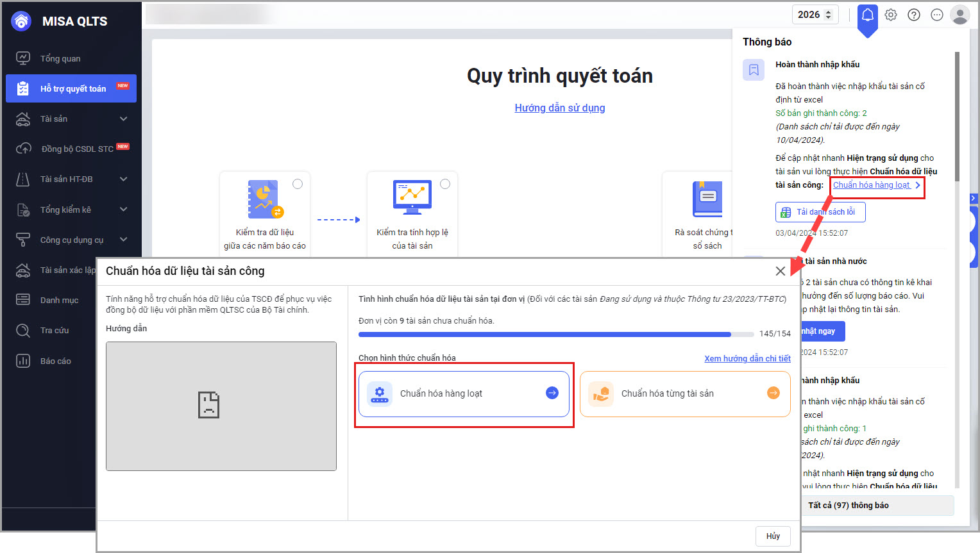Image resolution: width=980 pixels, height=553 pixels.
Task: Click the chat more-options bubble icon
Action: point(937,15)
